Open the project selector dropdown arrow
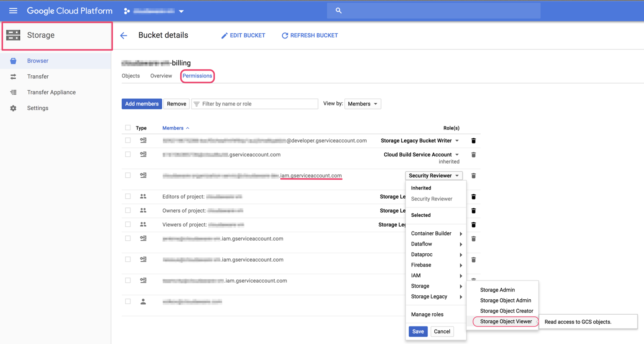644x344 pixels. click(x=181, y=11)
